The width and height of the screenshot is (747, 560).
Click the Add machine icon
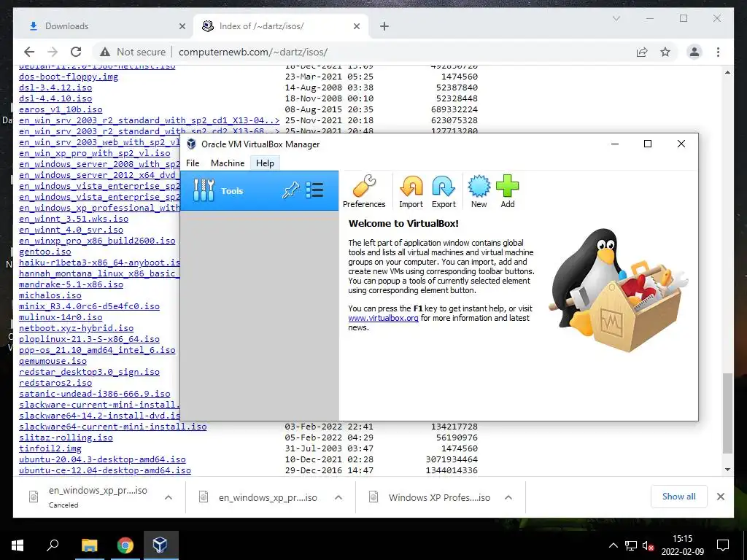[x=508, y=191]
